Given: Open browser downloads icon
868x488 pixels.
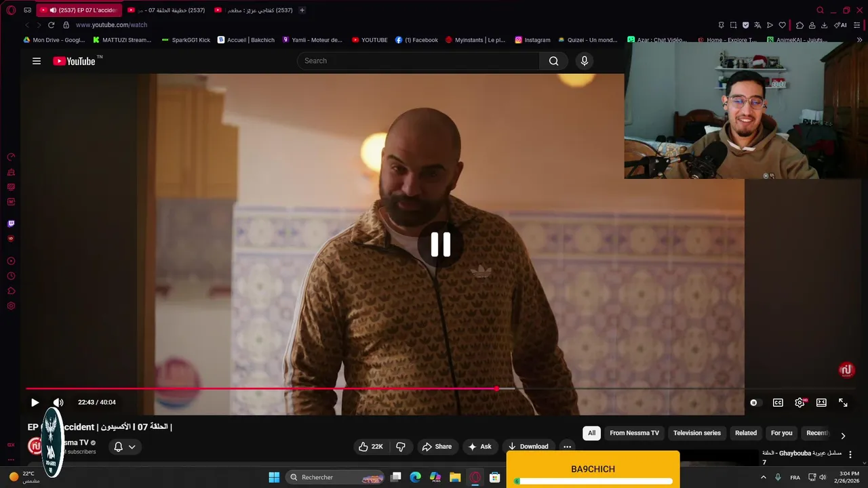Looking at the screenshot, I should click(824, 25).
